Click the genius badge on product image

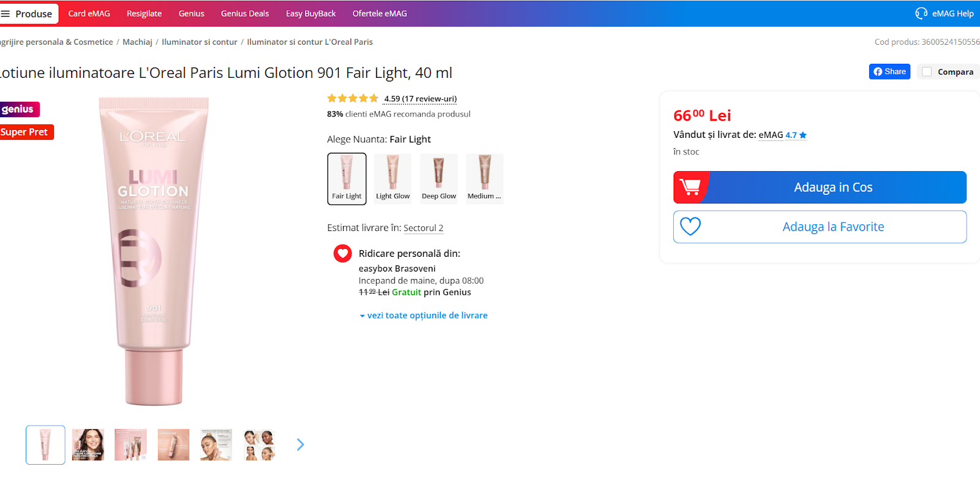(18, 109)
